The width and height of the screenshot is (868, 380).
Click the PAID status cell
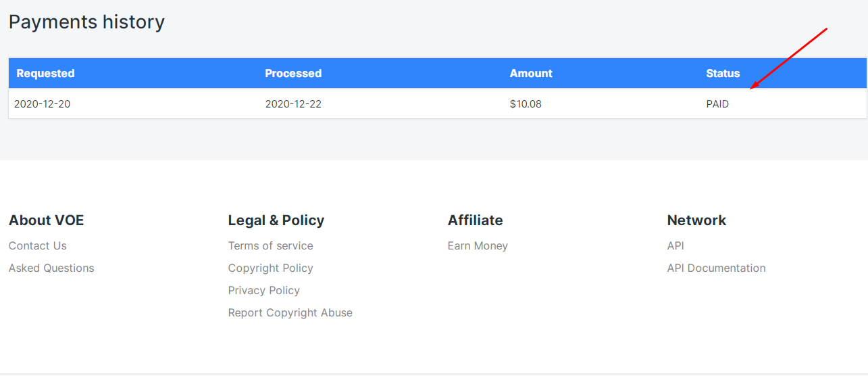(717, 104)
